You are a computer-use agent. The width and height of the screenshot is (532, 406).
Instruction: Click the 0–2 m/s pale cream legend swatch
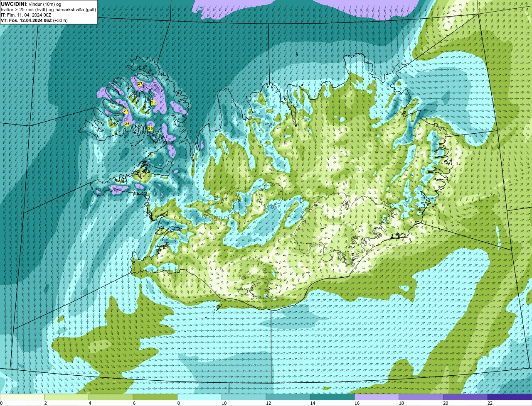pos(22,397)
